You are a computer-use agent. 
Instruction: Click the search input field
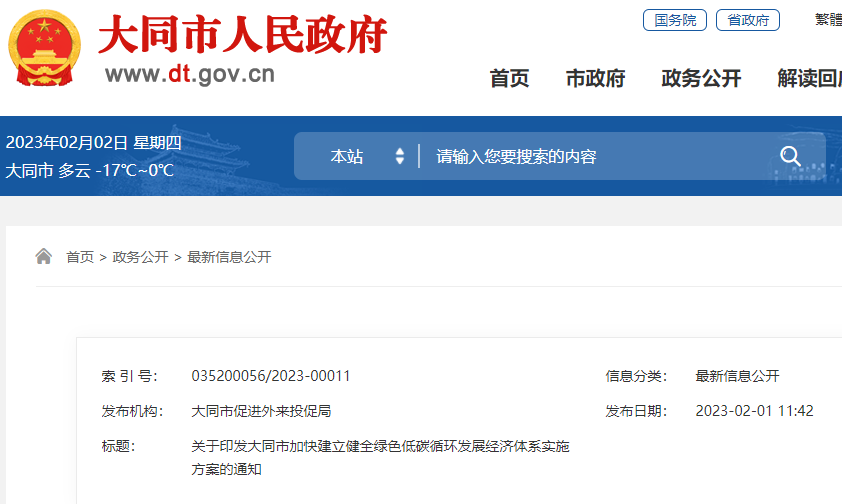(600, 157)
